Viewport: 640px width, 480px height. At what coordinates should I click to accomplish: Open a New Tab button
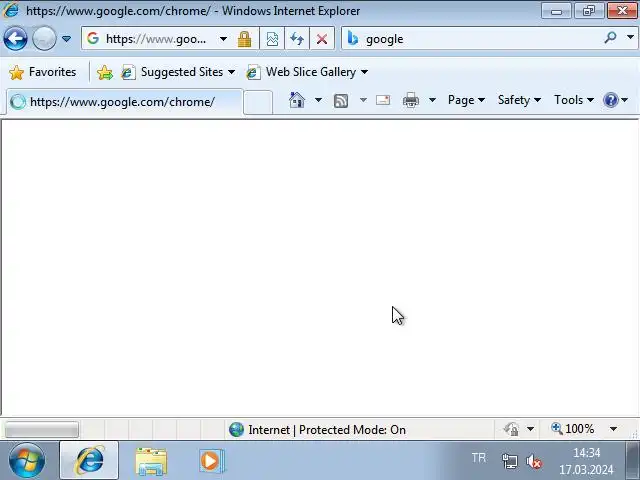click(x=258, y=102)
